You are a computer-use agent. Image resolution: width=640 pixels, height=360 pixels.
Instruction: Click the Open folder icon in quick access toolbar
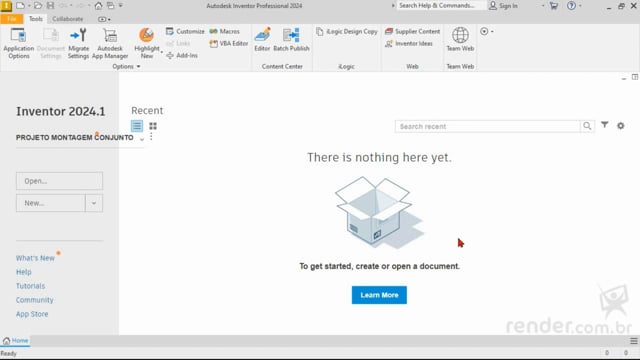click(38, 6)
